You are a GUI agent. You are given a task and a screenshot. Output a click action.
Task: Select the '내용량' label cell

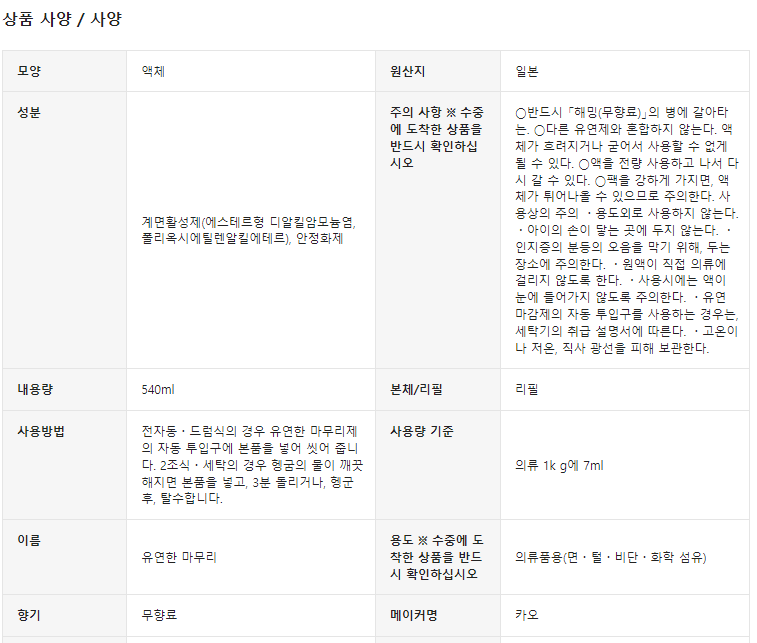point(64,390)
